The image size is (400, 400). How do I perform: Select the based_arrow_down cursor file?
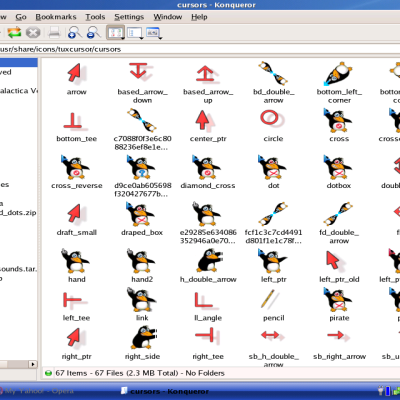tap(142, 83)
